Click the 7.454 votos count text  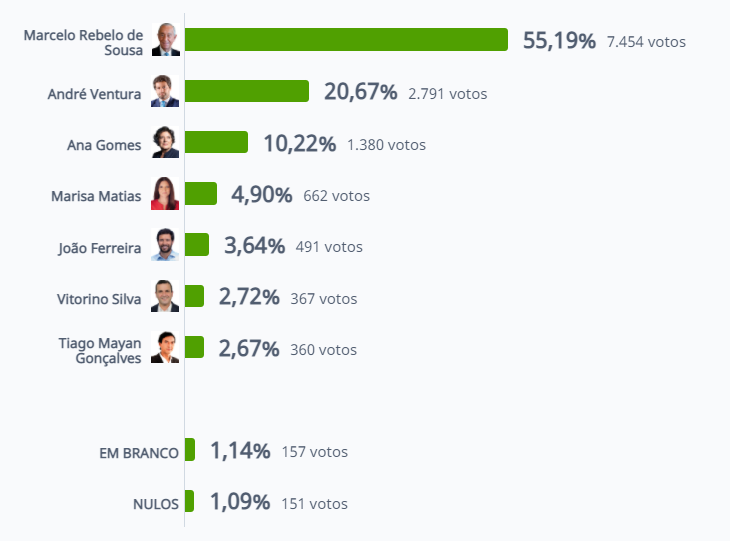[646, 42]
